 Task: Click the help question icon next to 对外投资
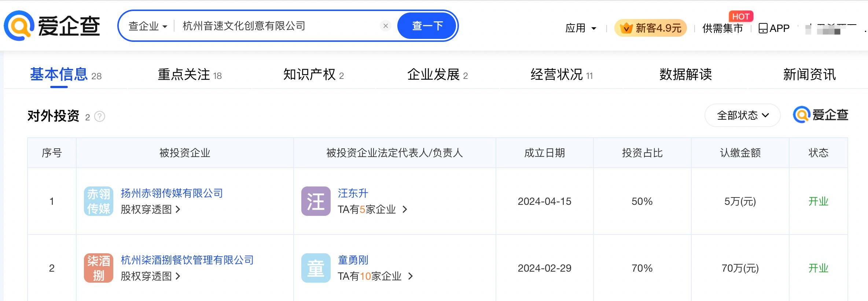click(x=100, y=116)
